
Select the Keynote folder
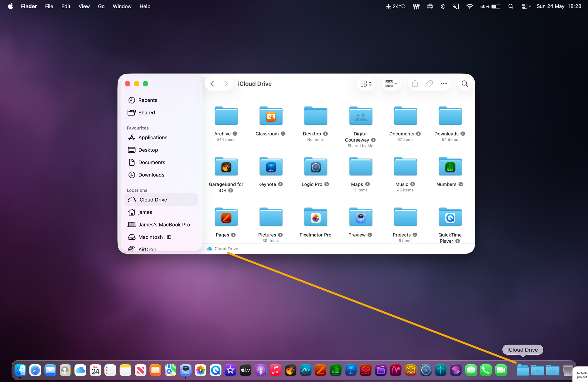[x=271, y=167]
